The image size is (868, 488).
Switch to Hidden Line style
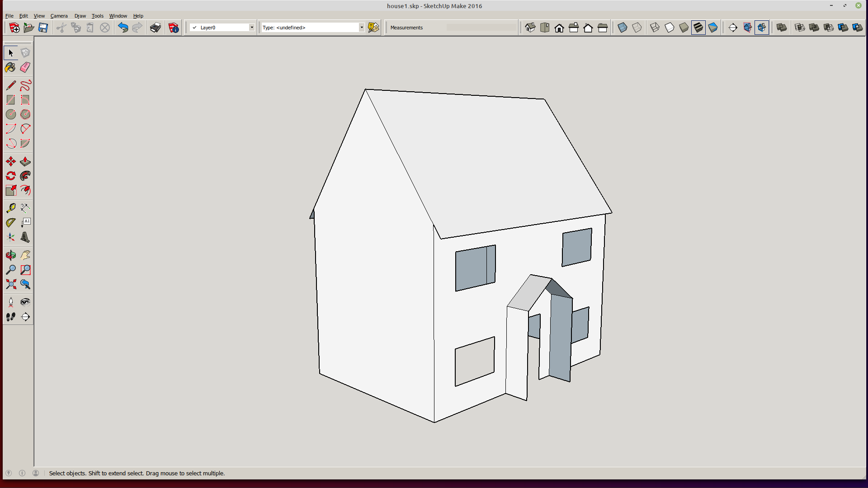pos(669,28)
